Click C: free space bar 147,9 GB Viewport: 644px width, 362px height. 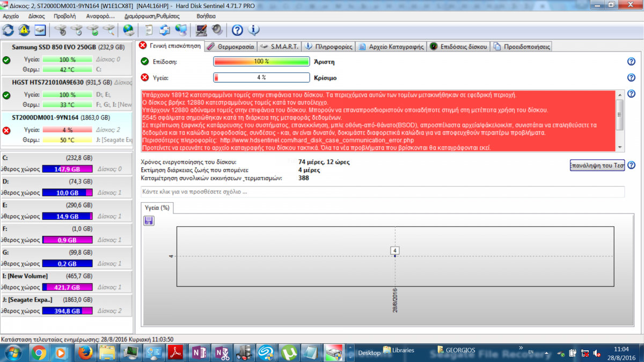67,169
